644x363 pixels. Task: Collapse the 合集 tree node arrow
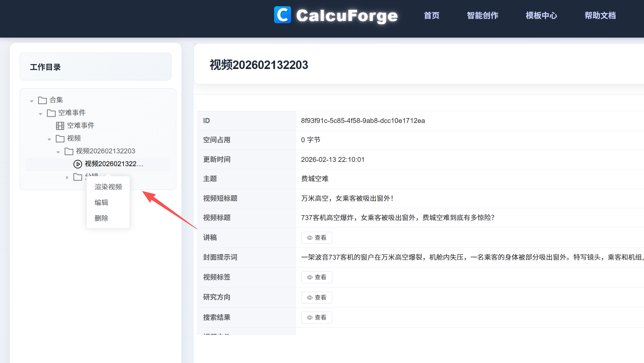(32, 101)
